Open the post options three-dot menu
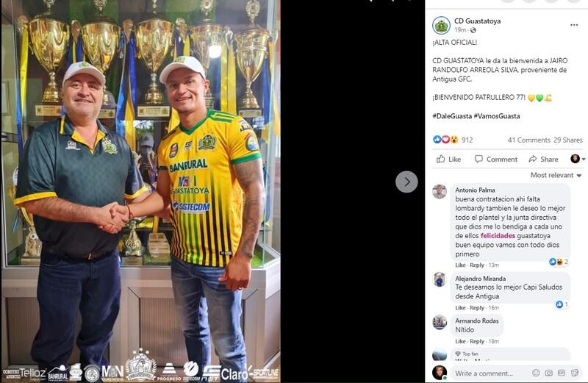 point(574,25)
